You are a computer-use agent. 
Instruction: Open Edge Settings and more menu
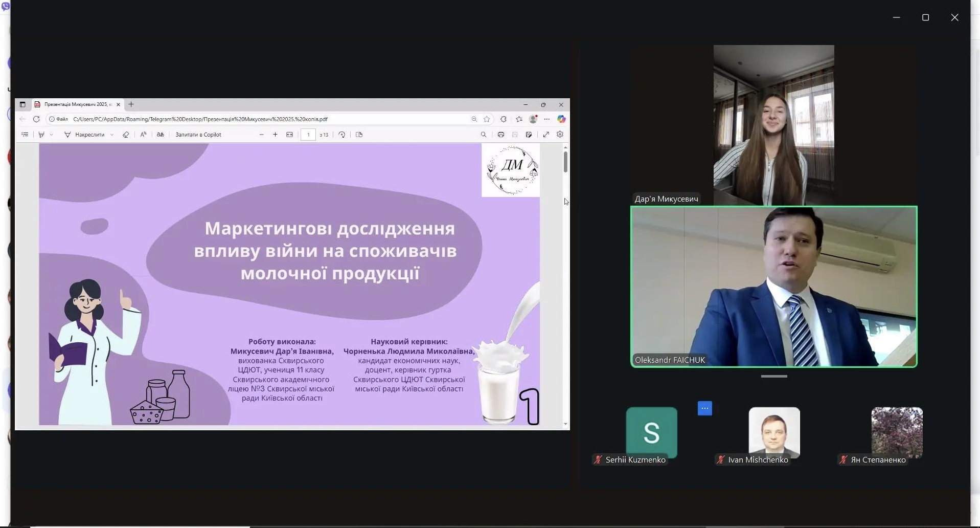547,119
